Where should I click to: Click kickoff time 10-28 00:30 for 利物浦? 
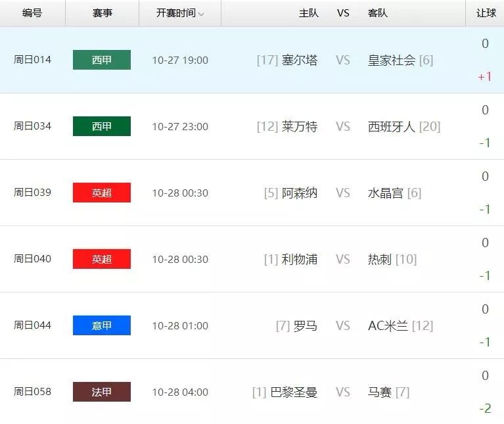(180, 260)
